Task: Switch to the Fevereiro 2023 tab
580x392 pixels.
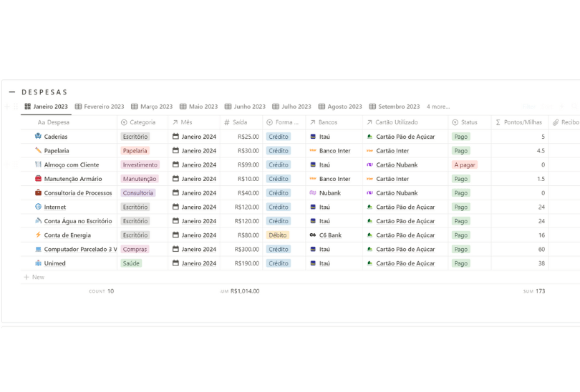Action: click(100, 107)
